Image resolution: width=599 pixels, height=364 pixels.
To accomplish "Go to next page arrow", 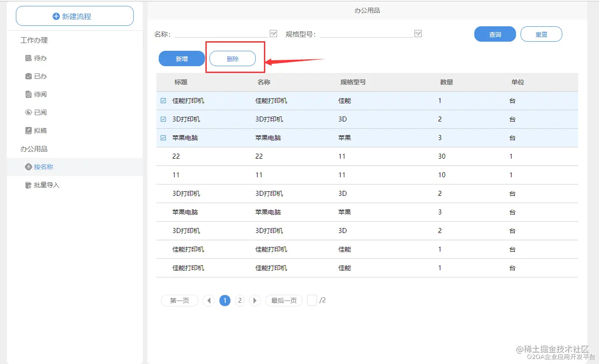I will pyautogui.click(x=255, y=301).
